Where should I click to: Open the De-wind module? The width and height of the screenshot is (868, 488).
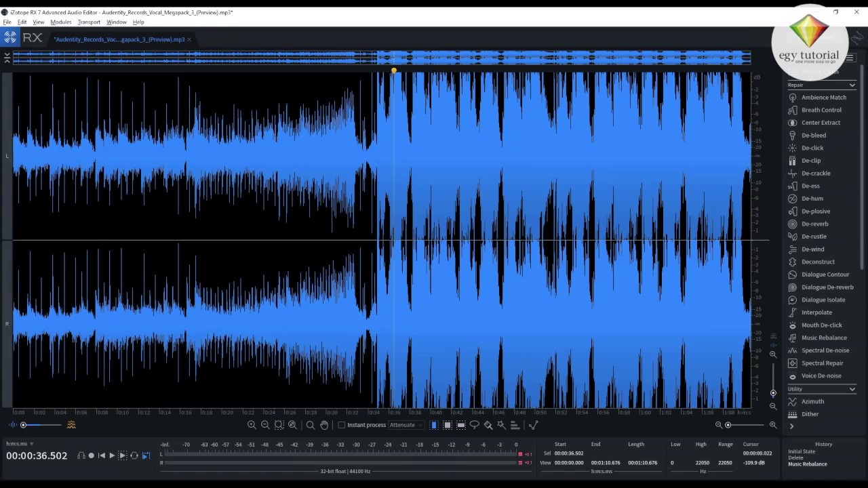coord(806,249)
